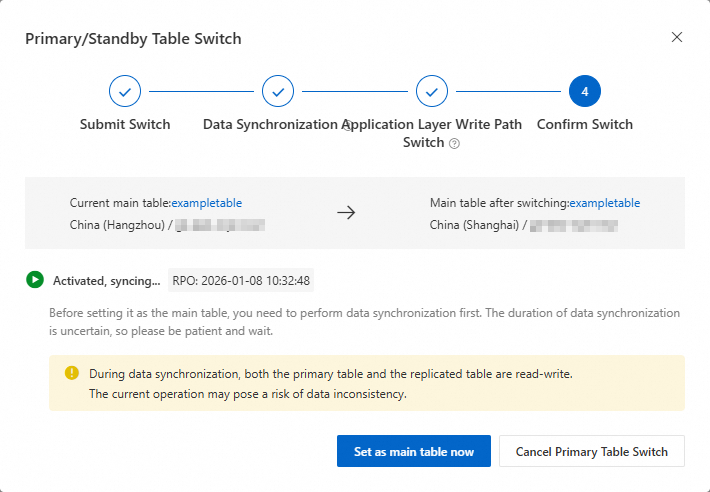Image resolution: width=710 pixels, height=492 pixels.
Task: Select the Data Synchronization step label
Action: click(x=270, y=125)
